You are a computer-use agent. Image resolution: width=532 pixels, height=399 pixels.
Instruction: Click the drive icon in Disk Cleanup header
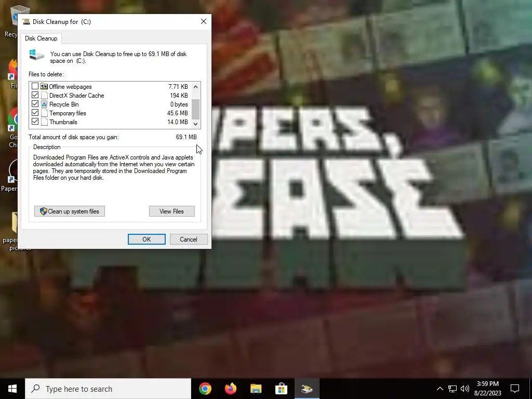[x=37, y=55]
